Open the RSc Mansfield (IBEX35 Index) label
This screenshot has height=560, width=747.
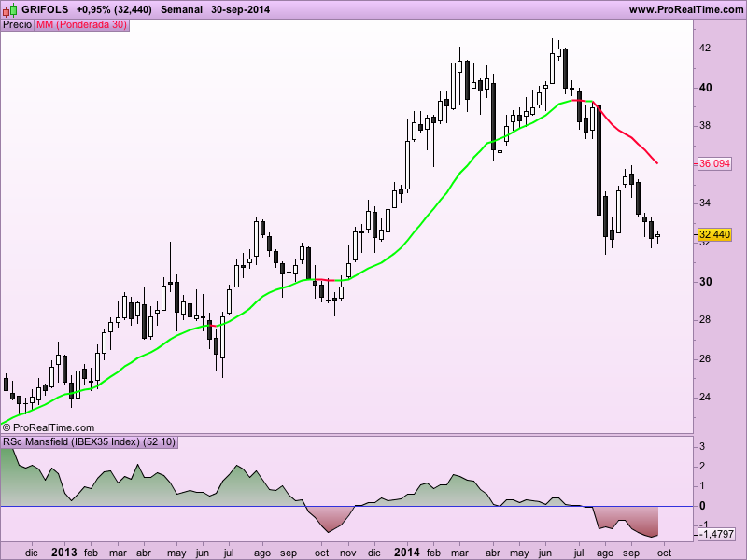[90, 441]
